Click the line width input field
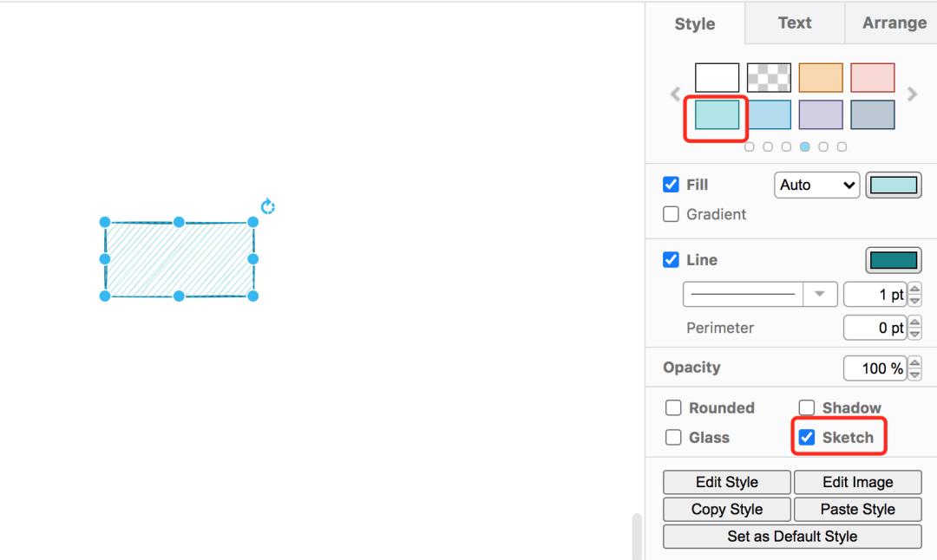937x560 pixels. click(875, 295)
